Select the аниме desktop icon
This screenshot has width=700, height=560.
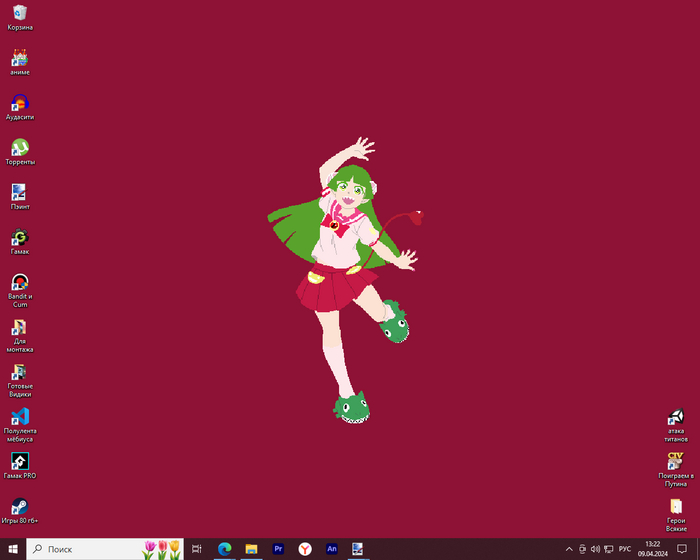tap(20, 58)
